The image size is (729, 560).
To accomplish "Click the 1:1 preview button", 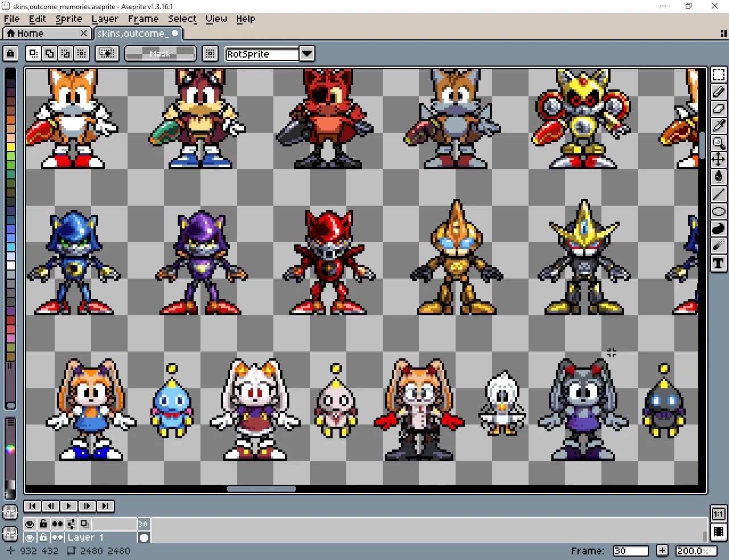I will pos(719,514).
